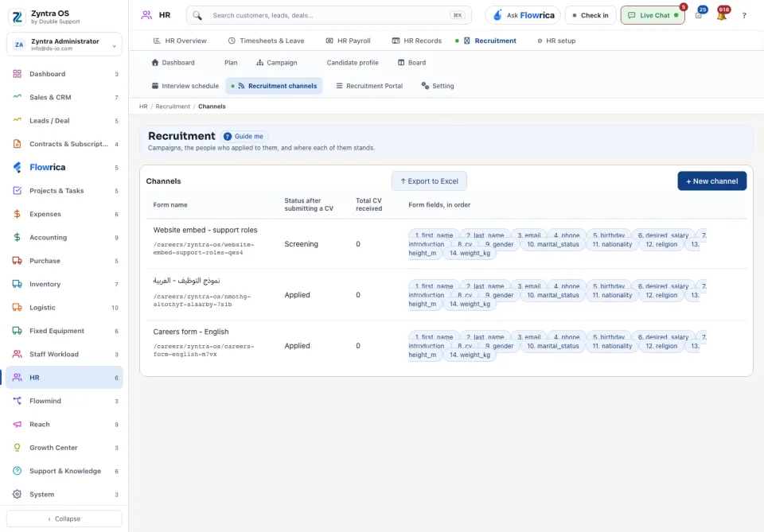The image size is (764, 532).
Task: Open the HR setup tab
Action: (x=556, y=41)
